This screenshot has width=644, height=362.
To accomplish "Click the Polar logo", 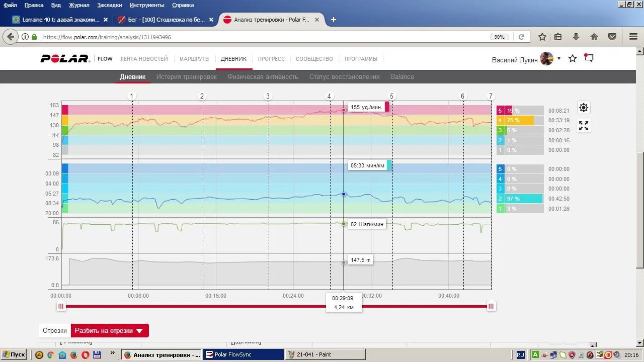I will coord(65,59).
